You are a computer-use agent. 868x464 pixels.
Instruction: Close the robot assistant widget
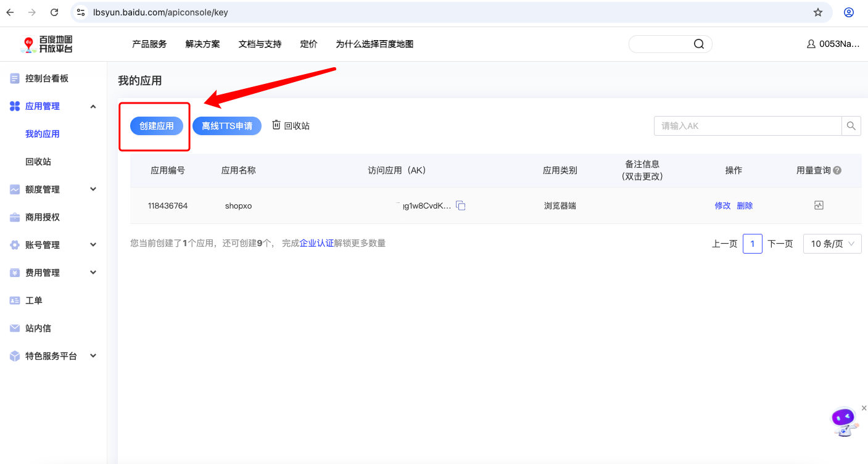pos(864,408)
